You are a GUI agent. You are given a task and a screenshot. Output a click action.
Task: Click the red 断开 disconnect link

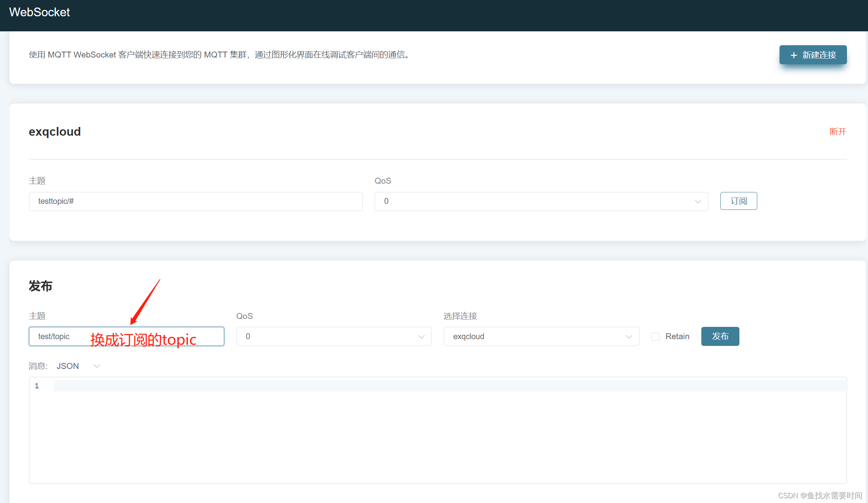point(837,132)
